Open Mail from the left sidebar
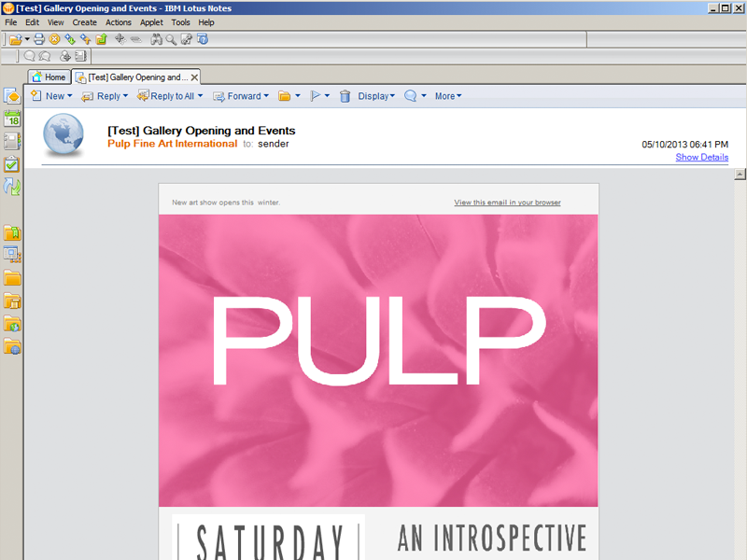 [x=12, y=96]
